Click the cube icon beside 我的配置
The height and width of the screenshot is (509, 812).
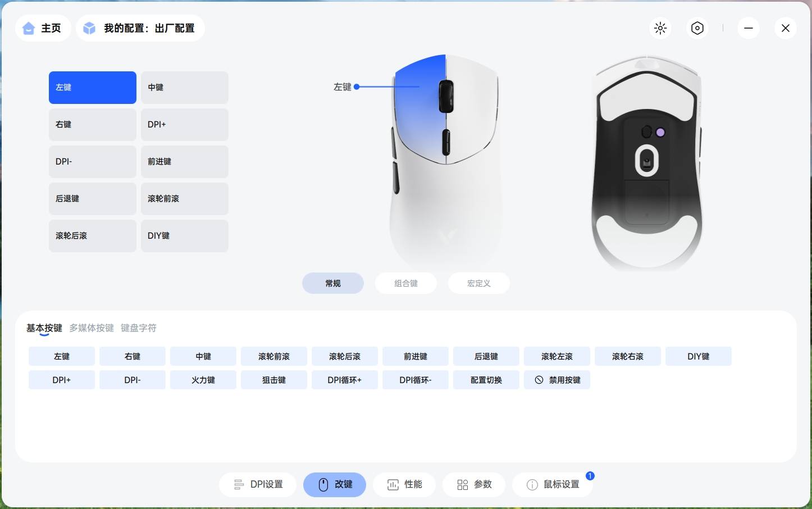(x=89, y=28)
